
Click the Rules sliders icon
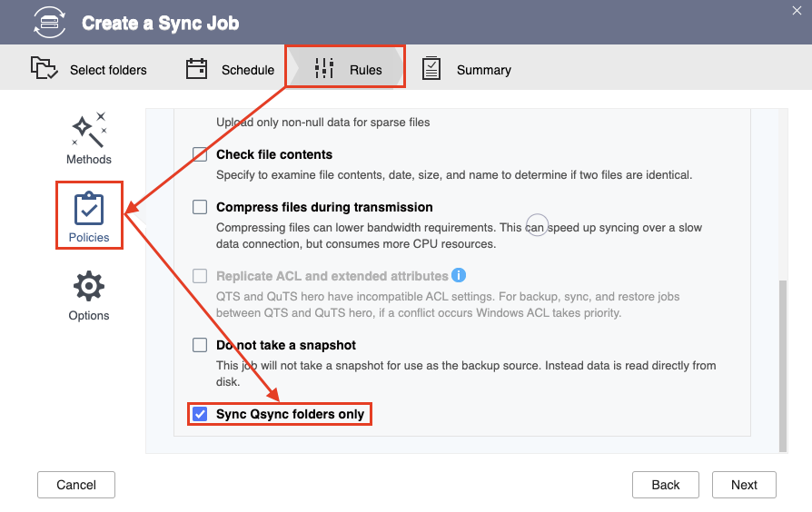click(324, 68)
